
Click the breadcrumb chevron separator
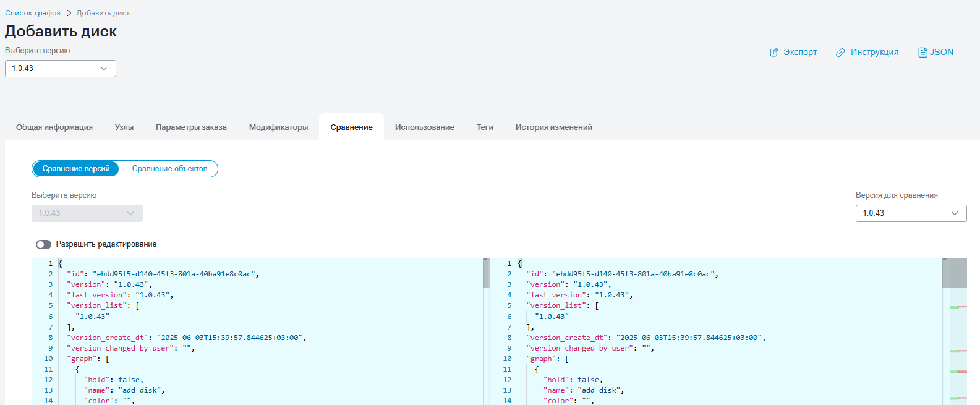click(69, 13)
